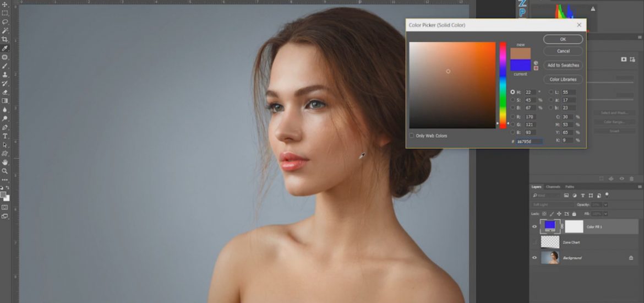Select the Move tool
Viewport: 644px width, 303px height.
tap(5, 4)
